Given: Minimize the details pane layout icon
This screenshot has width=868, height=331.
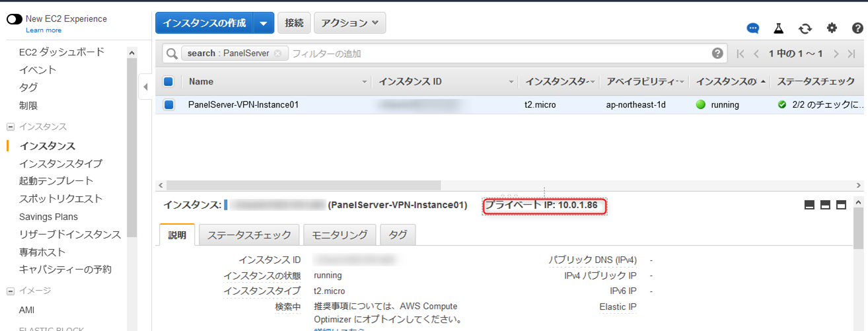Looking at the screenshot, I should [809, 205].
